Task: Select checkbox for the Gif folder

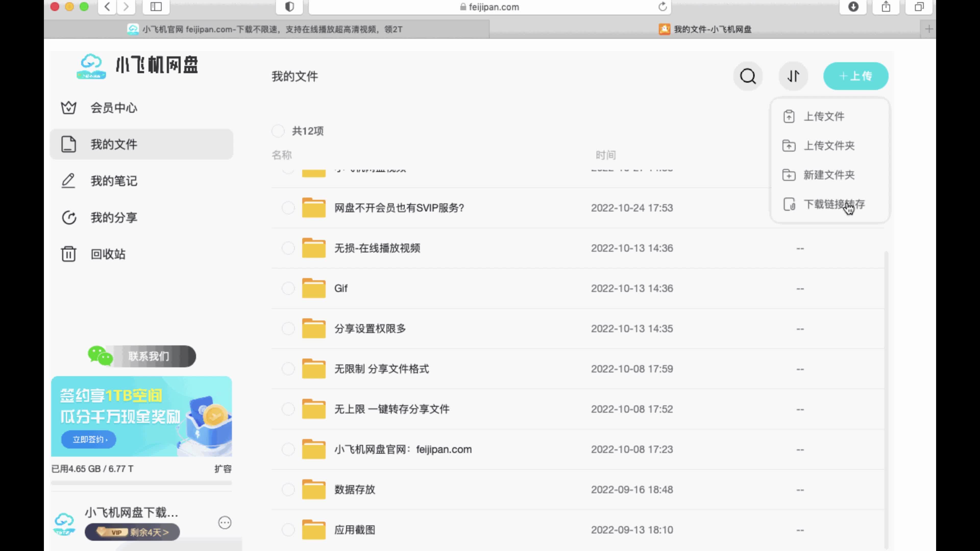Action: click(x=288, y=288)
